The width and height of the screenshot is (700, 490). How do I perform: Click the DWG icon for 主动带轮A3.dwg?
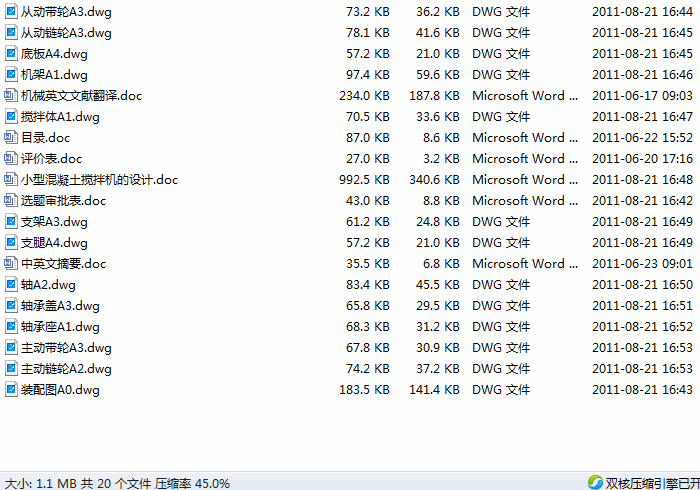click(x=11, y=347)
